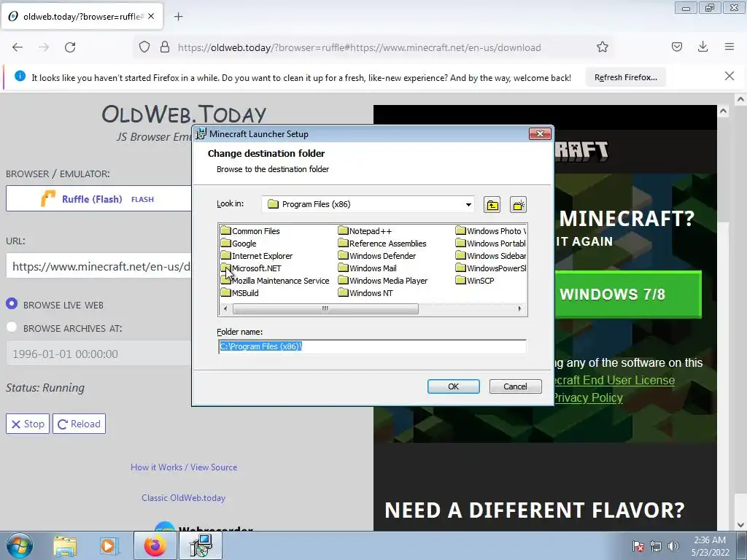Bookmark this page with star icon
Screen dimensions: 747x560
(602, 47)
